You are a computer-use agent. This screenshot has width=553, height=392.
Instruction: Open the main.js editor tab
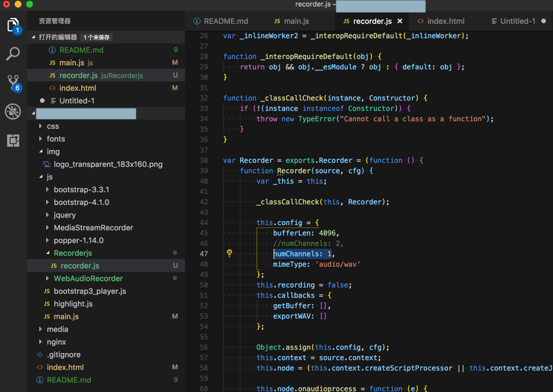[296, 21]
